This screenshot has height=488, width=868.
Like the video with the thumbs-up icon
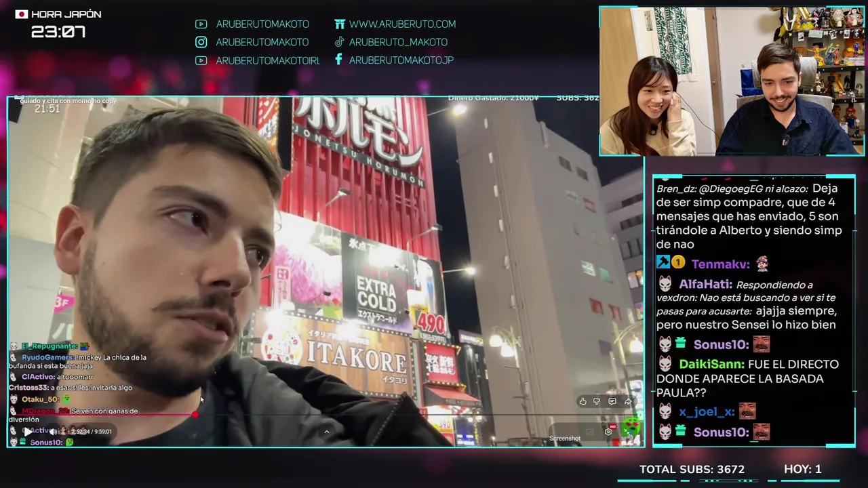pos(583,401)
